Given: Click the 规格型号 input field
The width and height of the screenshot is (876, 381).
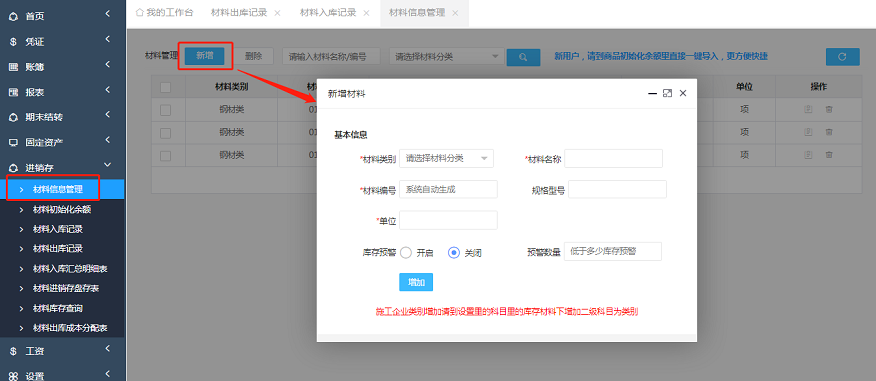Looking at the screenshot, I should 617,189.
